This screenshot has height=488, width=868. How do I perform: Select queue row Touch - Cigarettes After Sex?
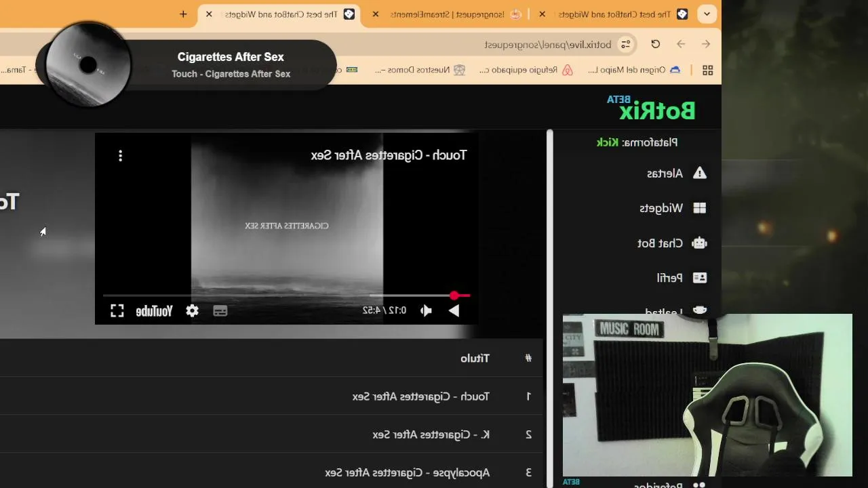tap(271, 396)
